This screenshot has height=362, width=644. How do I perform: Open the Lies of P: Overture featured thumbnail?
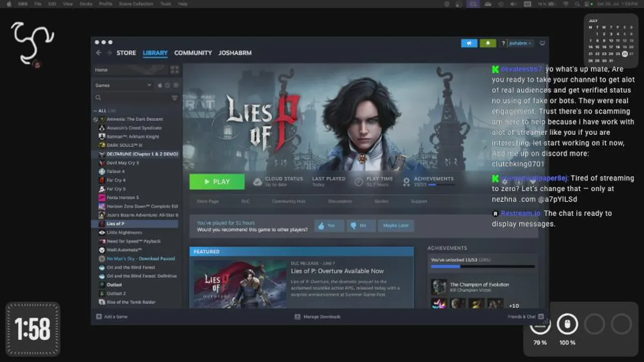[x=240, y=284]
